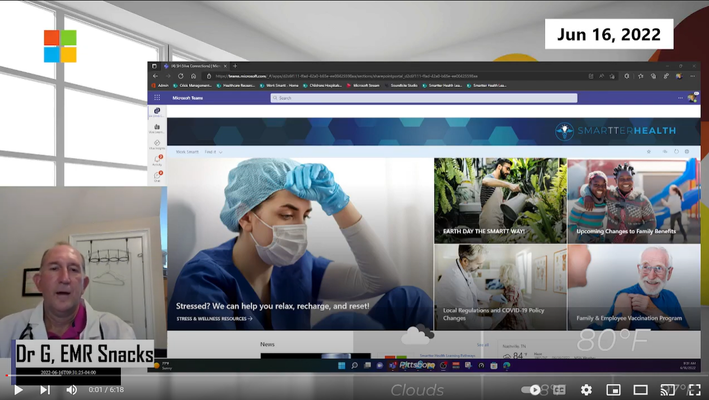Open Viva Insights in Teams sidebar
The height and width of the screenshot is (400, 709).
(x=157, y=145)
